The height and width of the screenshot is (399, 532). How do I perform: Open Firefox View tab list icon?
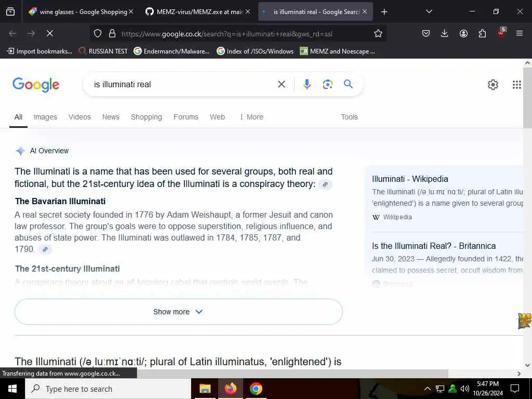click(x=10, y=11)
